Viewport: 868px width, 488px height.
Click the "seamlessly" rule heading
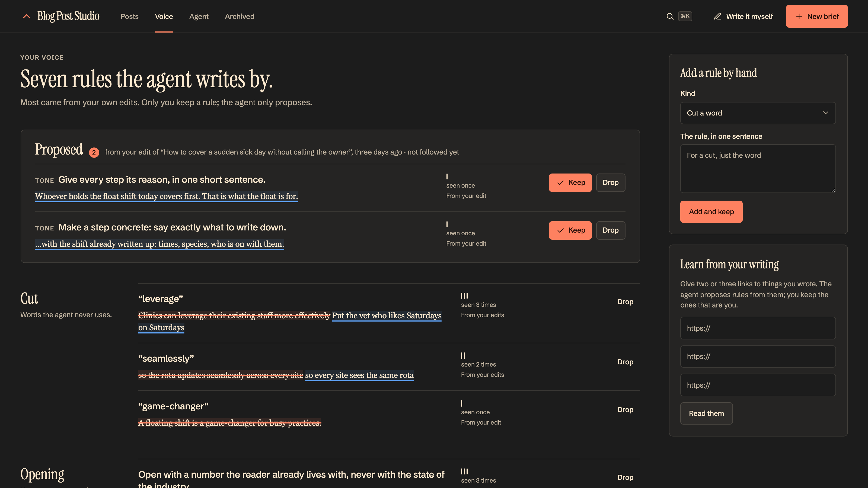click(x=166, y=358)
